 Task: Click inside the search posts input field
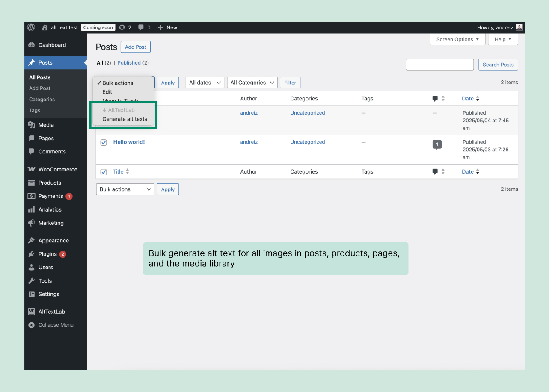[x=439, y=64]
